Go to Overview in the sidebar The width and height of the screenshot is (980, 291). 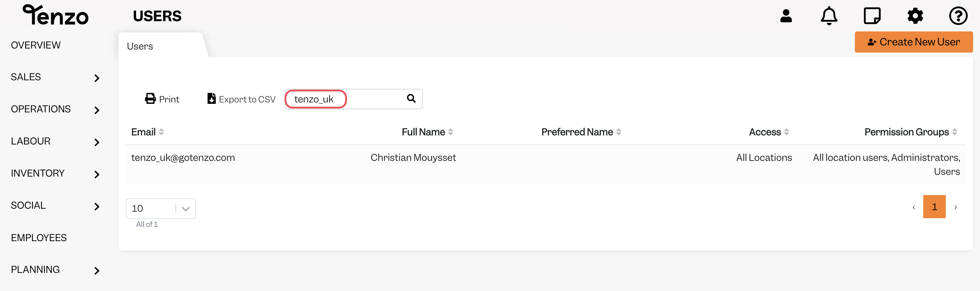[x=36, y=45]
